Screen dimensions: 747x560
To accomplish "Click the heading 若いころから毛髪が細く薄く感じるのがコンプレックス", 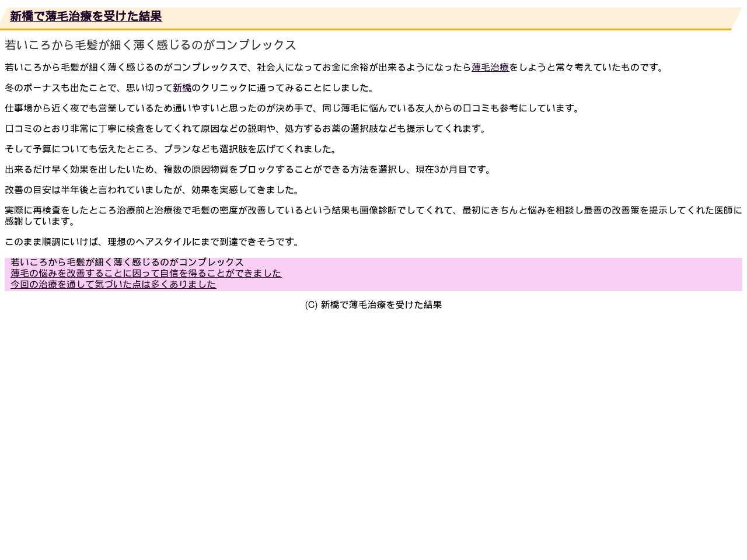I will point(151,45).
